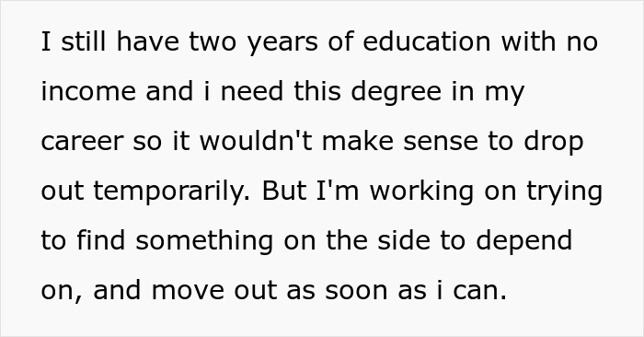This screenshot has width=644, height=337.
Task: Click the word "career" in the text
Action: (x=82, y=142)
